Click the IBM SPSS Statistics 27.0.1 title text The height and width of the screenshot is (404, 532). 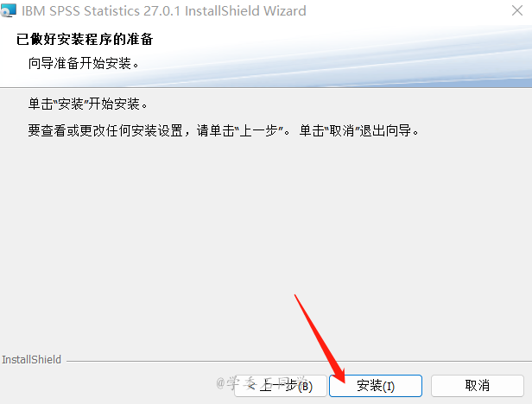[164, 11]
